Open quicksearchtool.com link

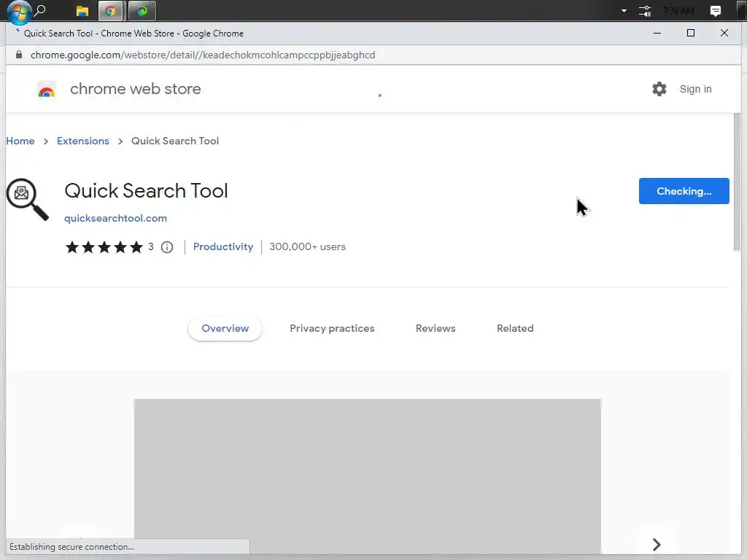[116, 218]
